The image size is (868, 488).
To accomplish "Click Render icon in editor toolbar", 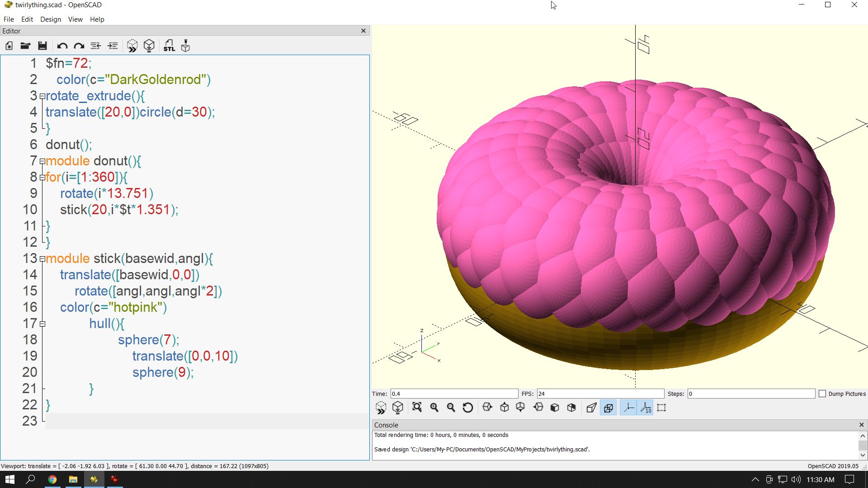I will point(149,46).
